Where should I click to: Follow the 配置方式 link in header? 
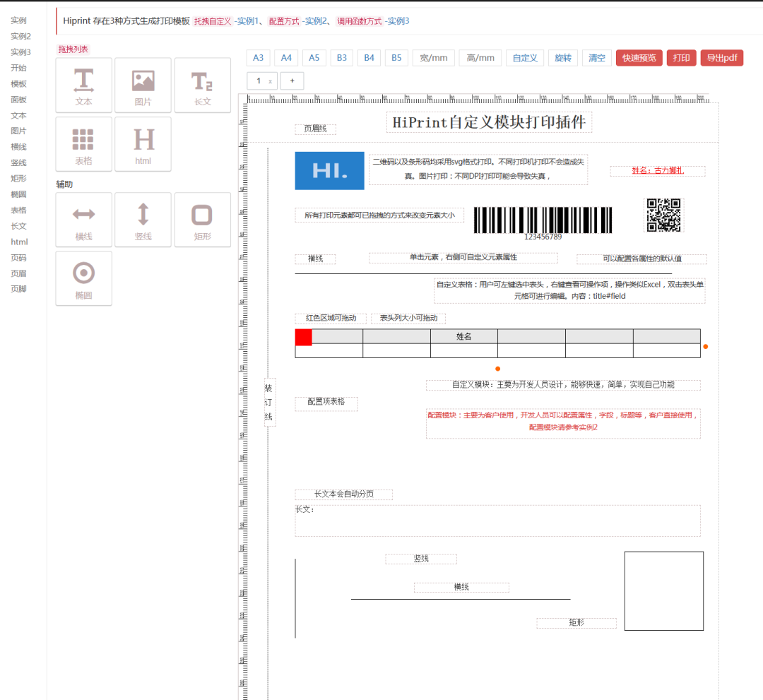coord(284,21)
